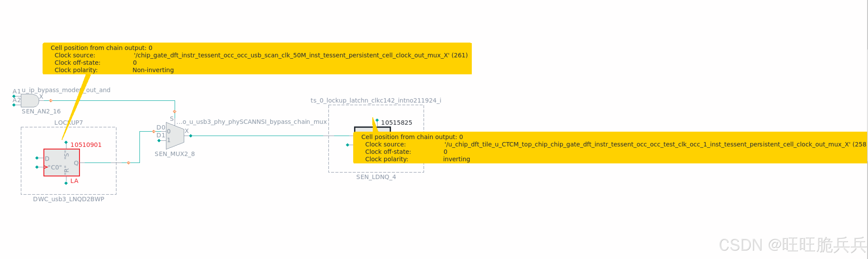Click the SEN_MUX2_8 multiplexer symbol
The width and height of the screenshot is (868, 259).
pyautogui.click(x=175, y=136)
